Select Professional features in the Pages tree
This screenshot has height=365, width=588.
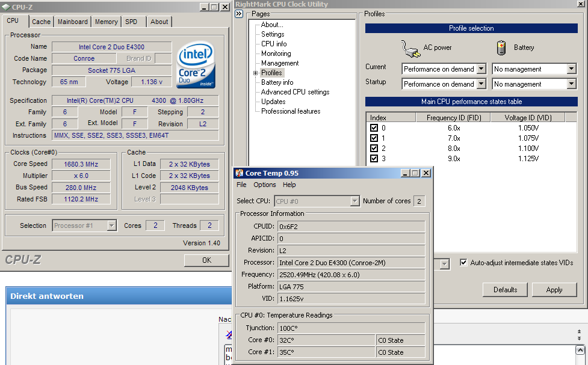(291, 111)
